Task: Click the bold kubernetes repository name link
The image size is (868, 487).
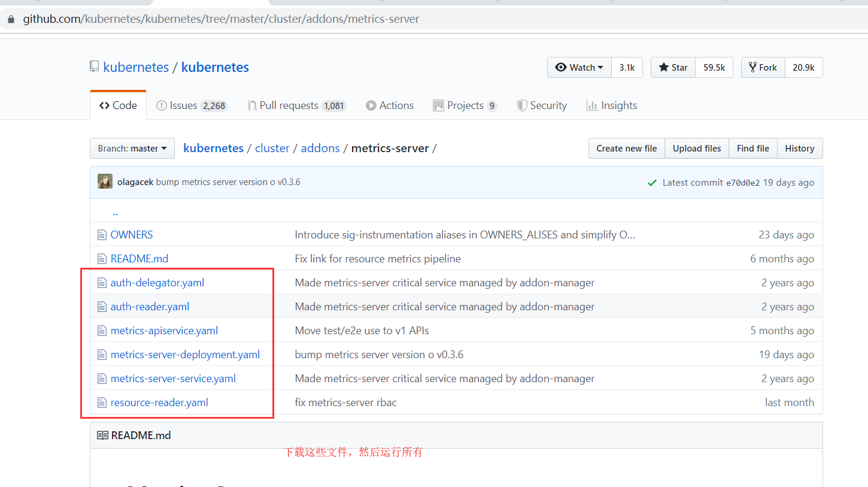Action: coord(215,67)
